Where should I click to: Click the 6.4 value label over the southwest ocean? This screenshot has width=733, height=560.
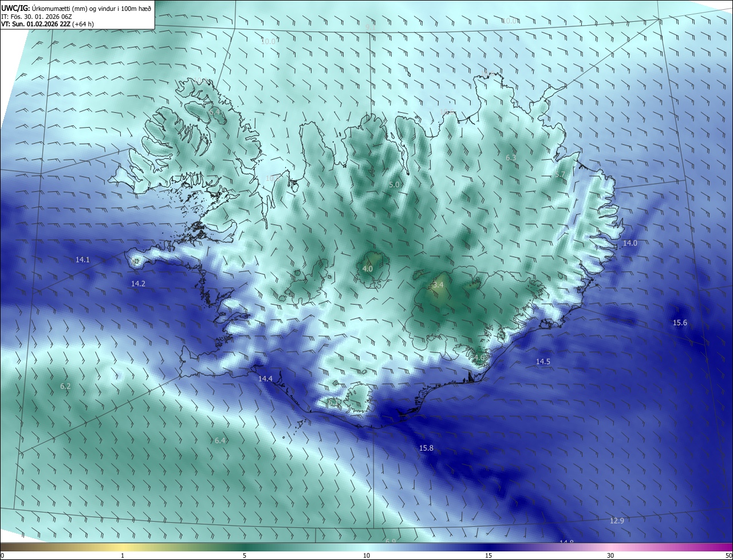tap(220, 441)
